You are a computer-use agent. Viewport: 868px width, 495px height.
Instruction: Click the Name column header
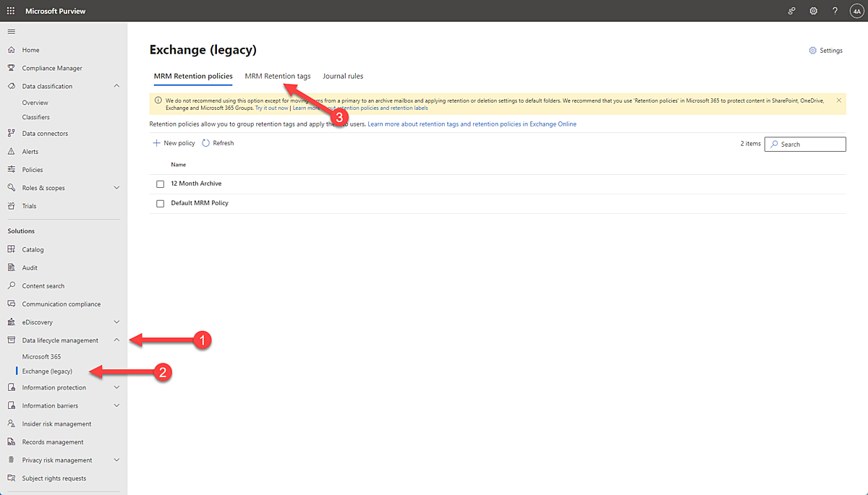(x=178, y=165)
